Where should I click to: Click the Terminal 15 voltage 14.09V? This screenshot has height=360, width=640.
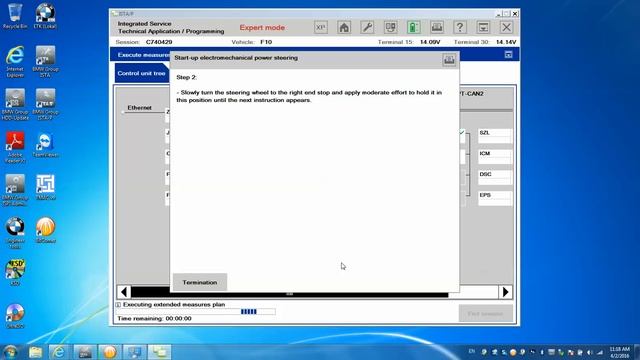(x=430, y=42)
